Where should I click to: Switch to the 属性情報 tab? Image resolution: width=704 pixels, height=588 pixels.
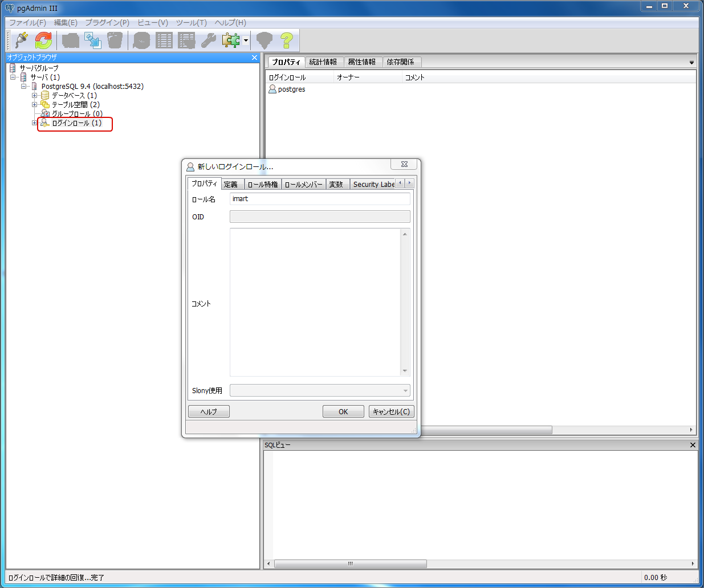(363, 62)
